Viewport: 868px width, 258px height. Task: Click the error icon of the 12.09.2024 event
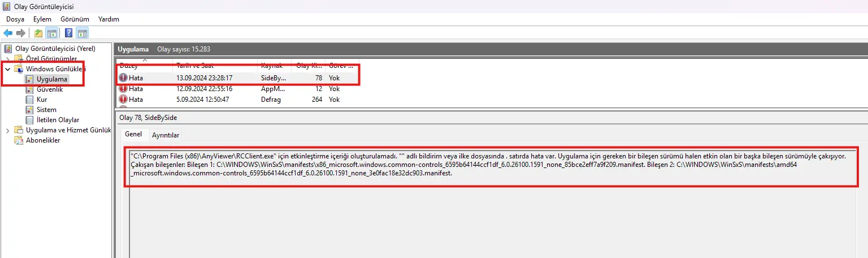123,89
